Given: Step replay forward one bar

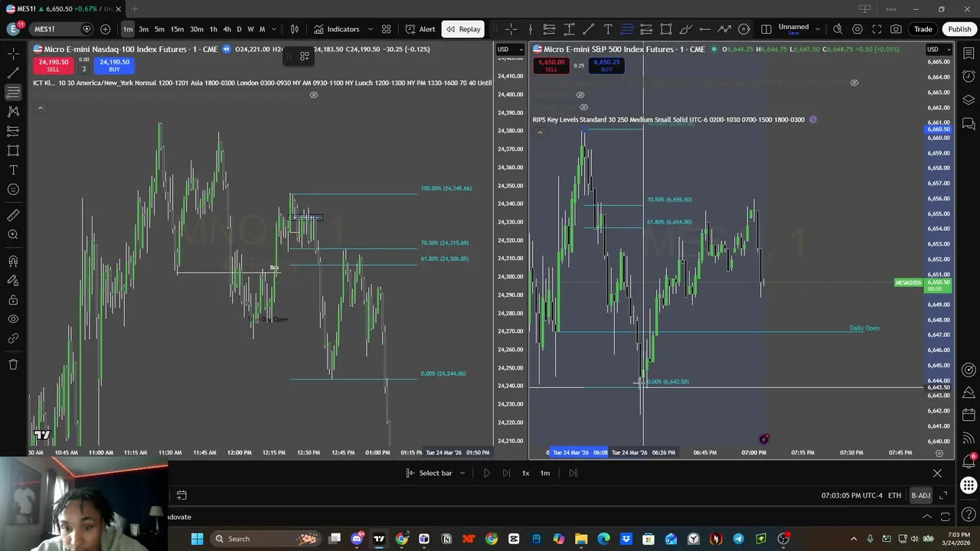Looking at the screenshot, I should pyautogui.click(x=506, y=473).
